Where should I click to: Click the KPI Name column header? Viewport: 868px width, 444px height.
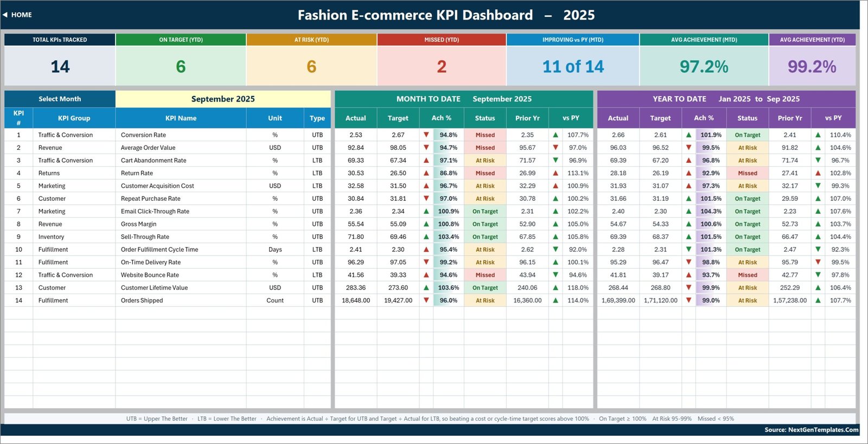pos(181,118)
